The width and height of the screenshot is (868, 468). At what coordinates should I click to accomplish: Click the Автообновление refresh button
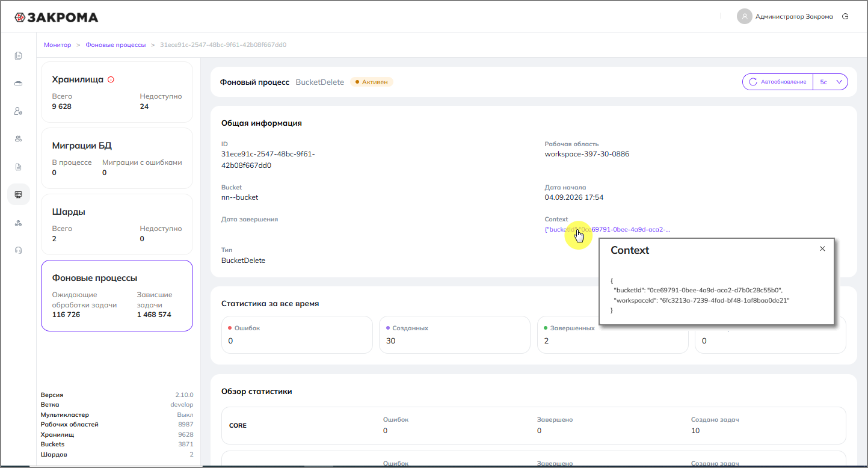[x=777, y=82]
